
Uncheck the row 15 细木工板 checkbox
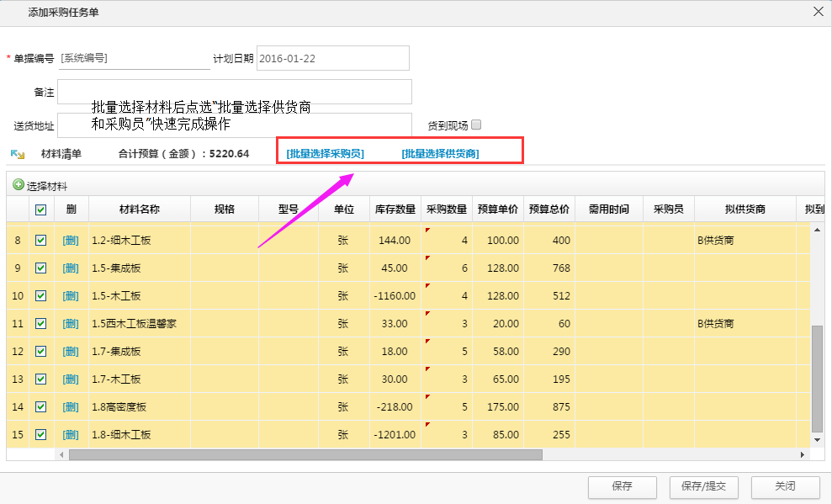coord(41,435)
